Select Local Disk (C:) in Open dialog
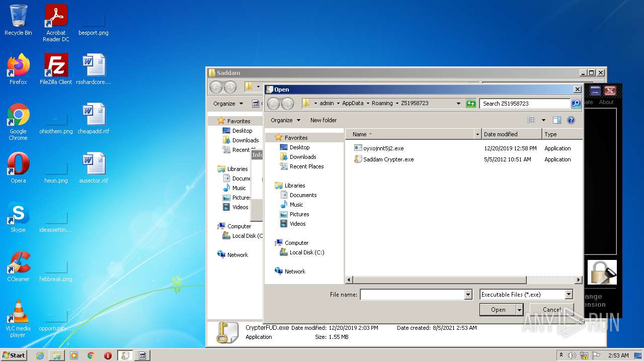 coord(306,252)
